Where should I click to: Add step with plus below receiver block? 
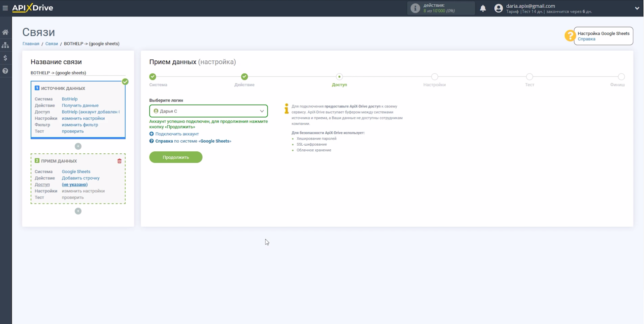[x=78, y=211]
